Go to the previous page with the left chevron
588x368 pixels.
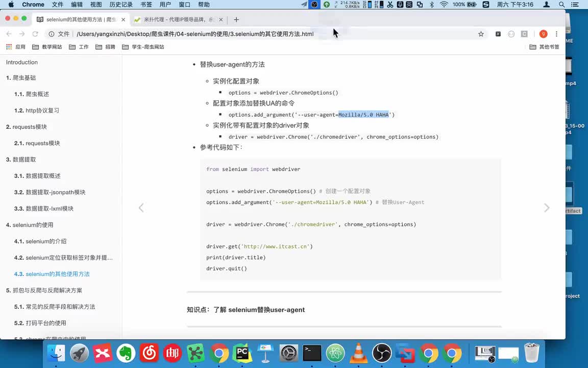(141, 208)
